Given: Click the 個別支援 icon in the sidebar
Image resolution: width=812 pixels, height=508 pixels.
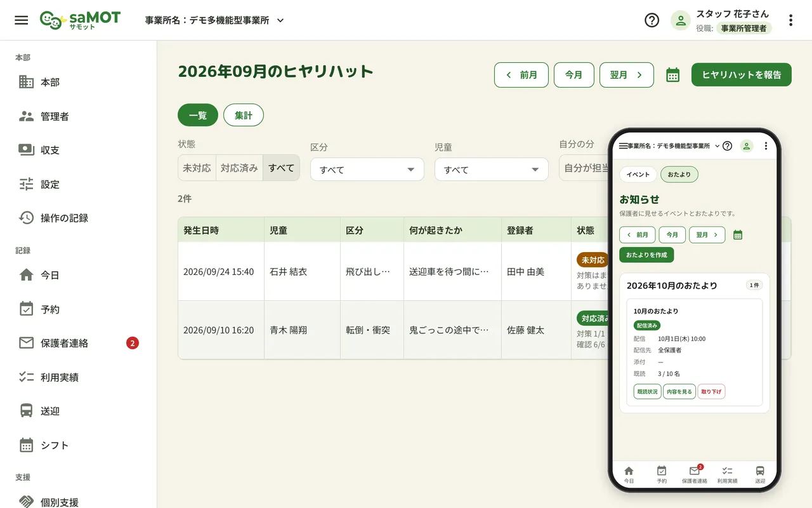Looking at the screenshot, I should (26, 502).
